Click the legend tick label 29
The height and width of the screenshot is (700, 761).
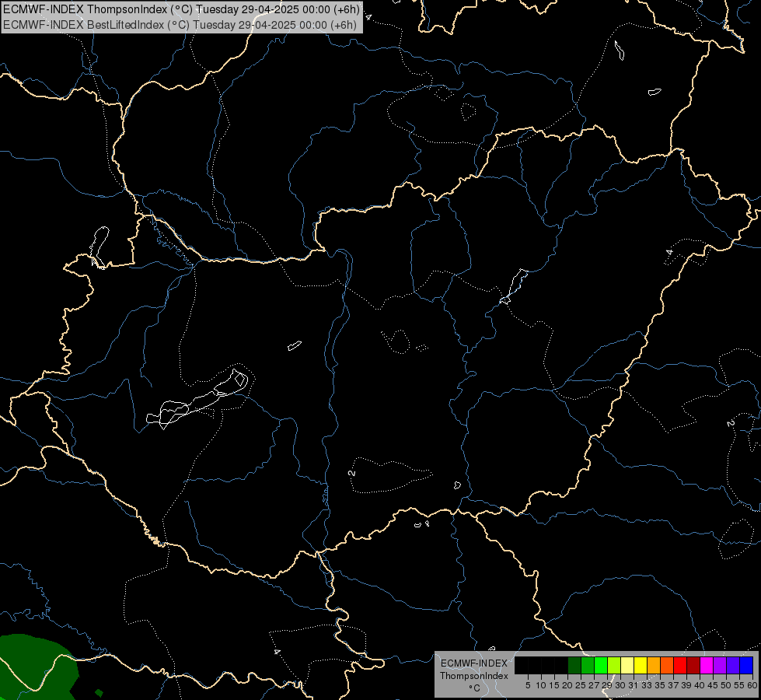click(x=608, y=685)
